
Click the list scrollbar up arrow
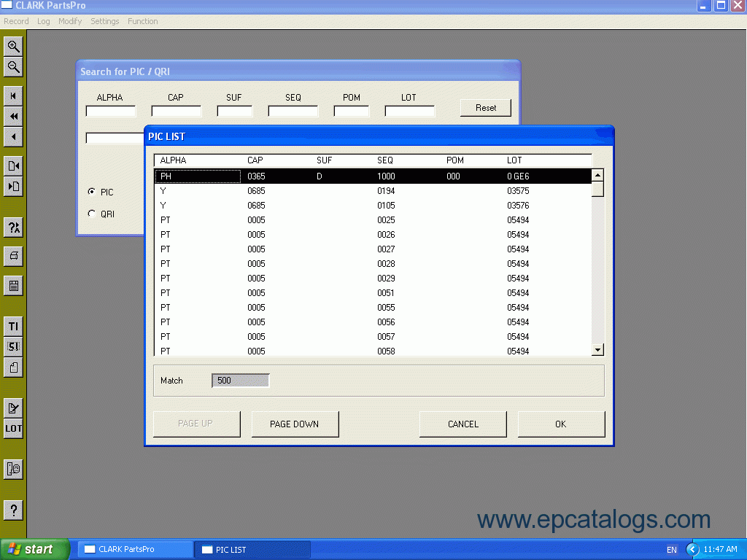(x=597, y=175)
